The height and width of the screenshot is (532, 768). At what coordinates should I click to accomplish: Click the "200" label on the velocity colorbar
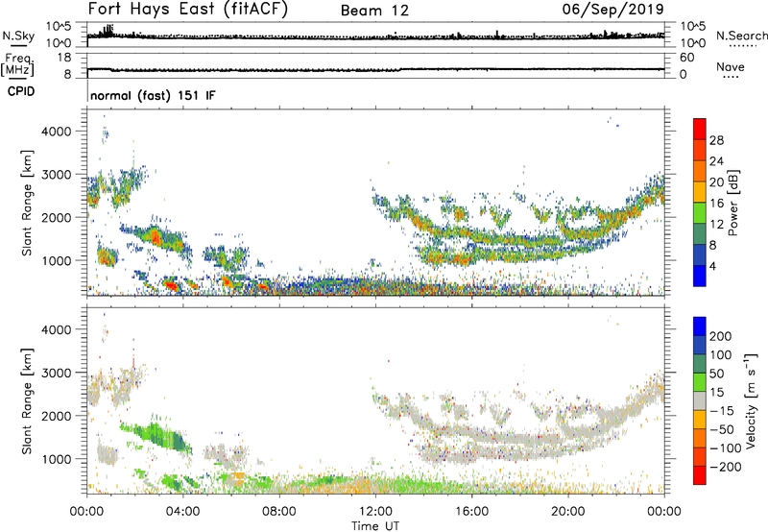[720, 336]
